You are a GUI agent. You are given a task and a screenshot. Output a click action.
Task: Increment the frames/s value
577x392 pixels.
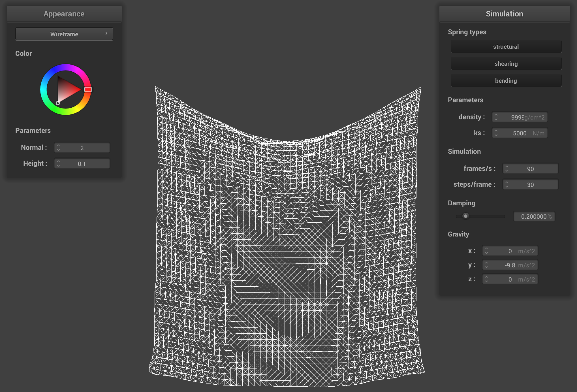pyautogui.click(x=507, y=167)
